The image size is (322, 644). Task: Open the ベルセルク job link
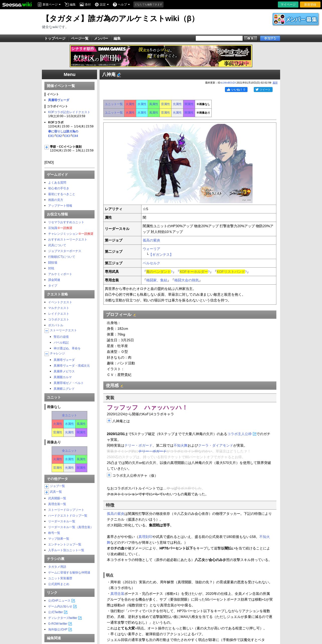[151, 263]
